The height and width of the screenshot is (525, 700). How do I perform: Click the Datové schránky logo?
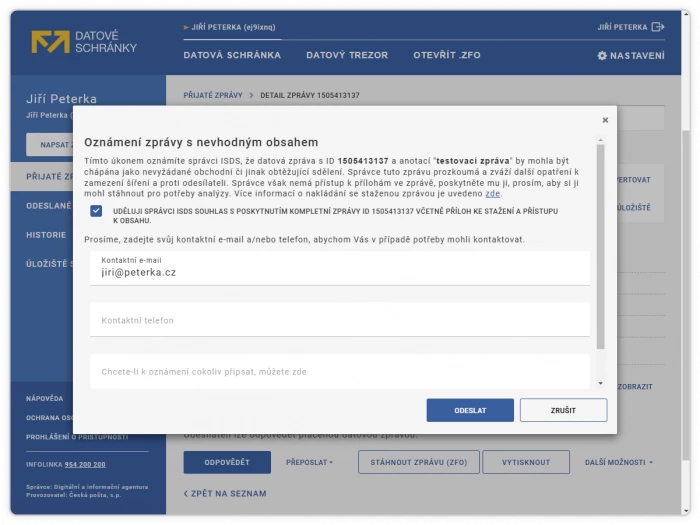84,42
